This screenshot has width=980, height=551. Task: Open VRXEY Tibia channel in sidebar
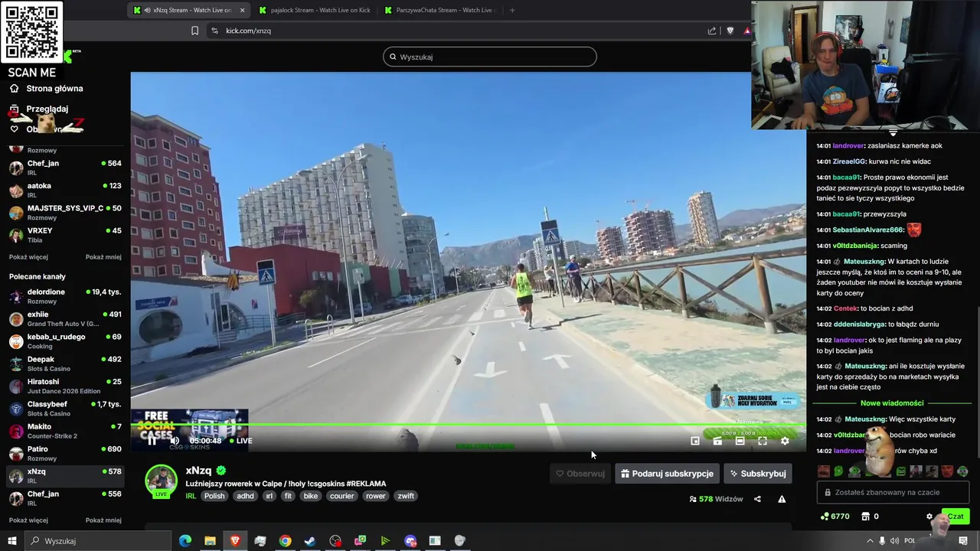point(64,235)
